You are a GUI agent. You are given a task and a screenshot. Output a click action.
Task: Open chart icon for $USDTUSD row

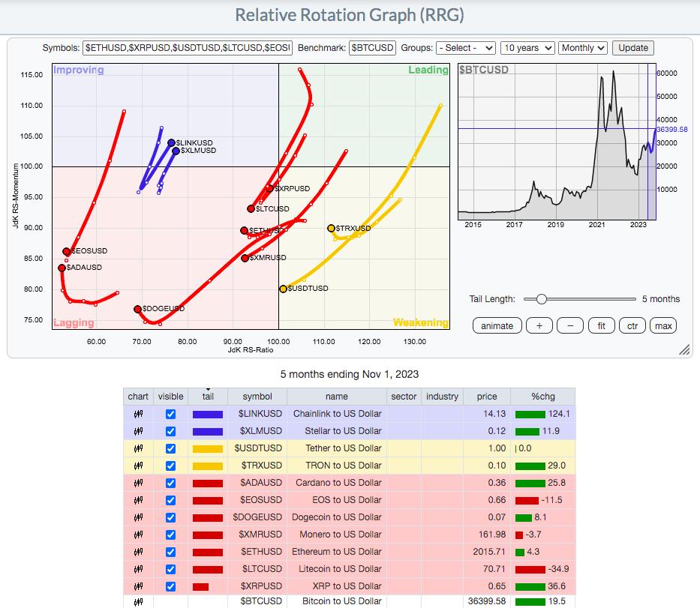138,448
